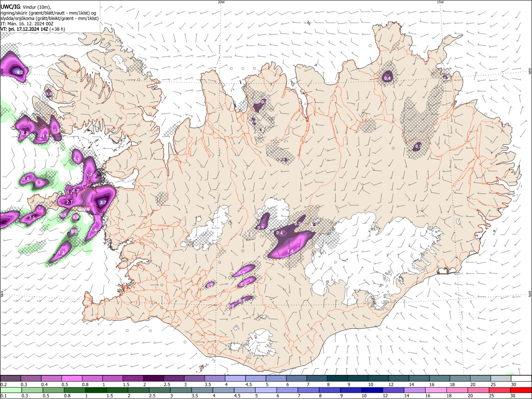532x399 pixels.
Task: Click the light purple swatch at 14 in lower legend row
Action: click(415, 390)
